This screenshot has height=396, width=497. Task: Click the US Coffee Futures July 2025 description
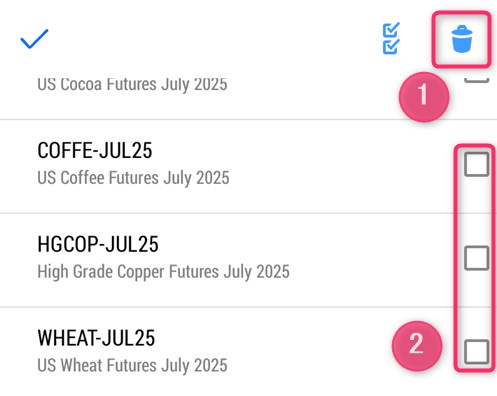pyautogui.click(x=133, y=178)
